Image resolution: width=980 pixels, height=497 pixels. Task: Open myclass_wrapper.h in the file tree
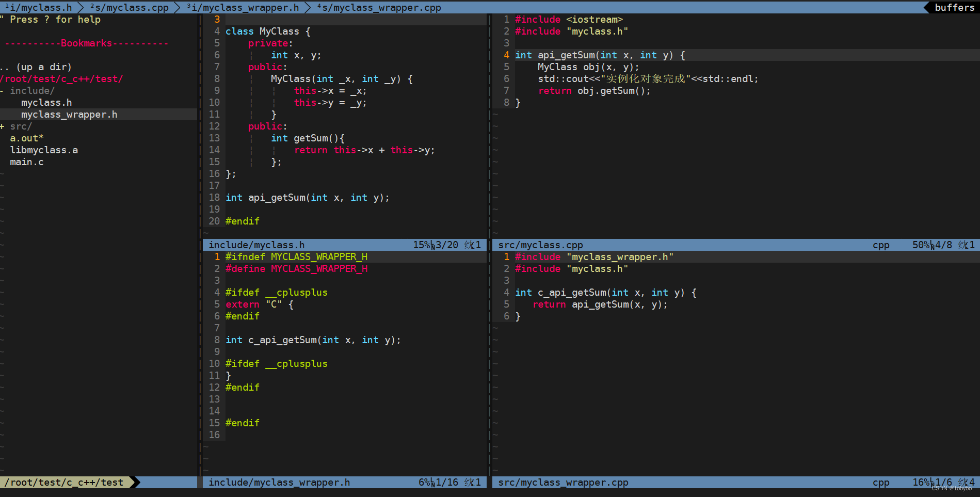pos(69,115)
